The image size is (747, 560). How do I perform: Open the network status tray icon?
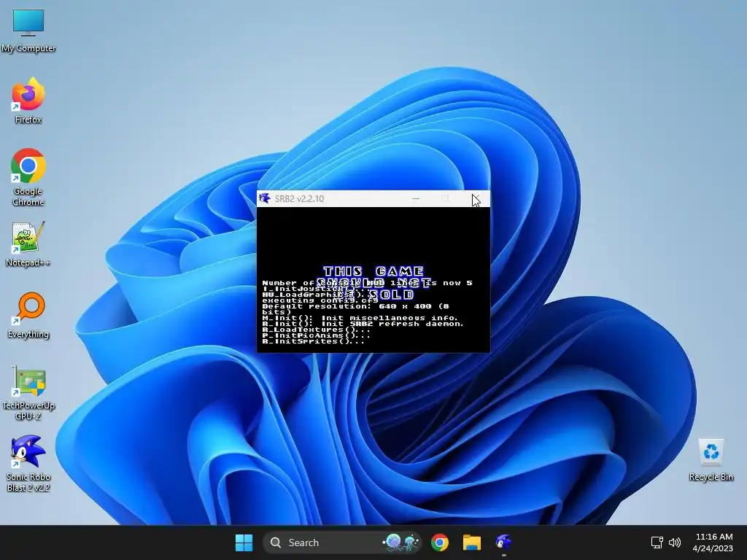tap(657, 542)
